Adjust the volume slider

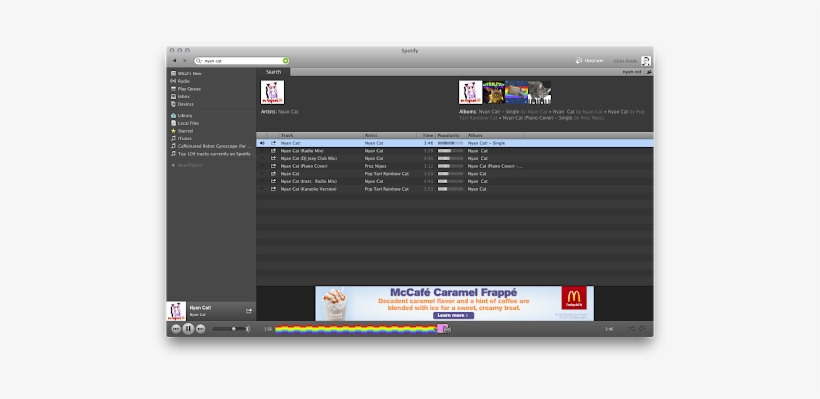tap(230, 329)
